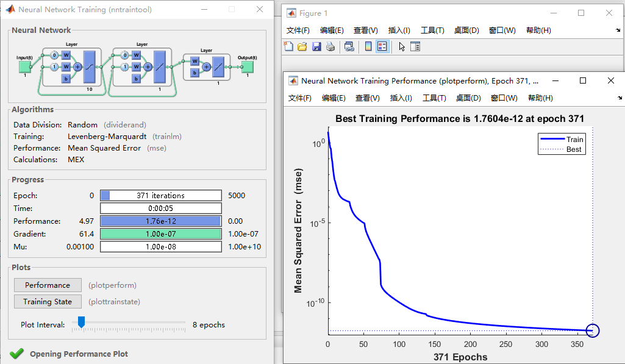Click the Train/Best legend box in plot
The height and width of the screenshot is (364, 625).
pyautogui.click(x=562, y=144)
